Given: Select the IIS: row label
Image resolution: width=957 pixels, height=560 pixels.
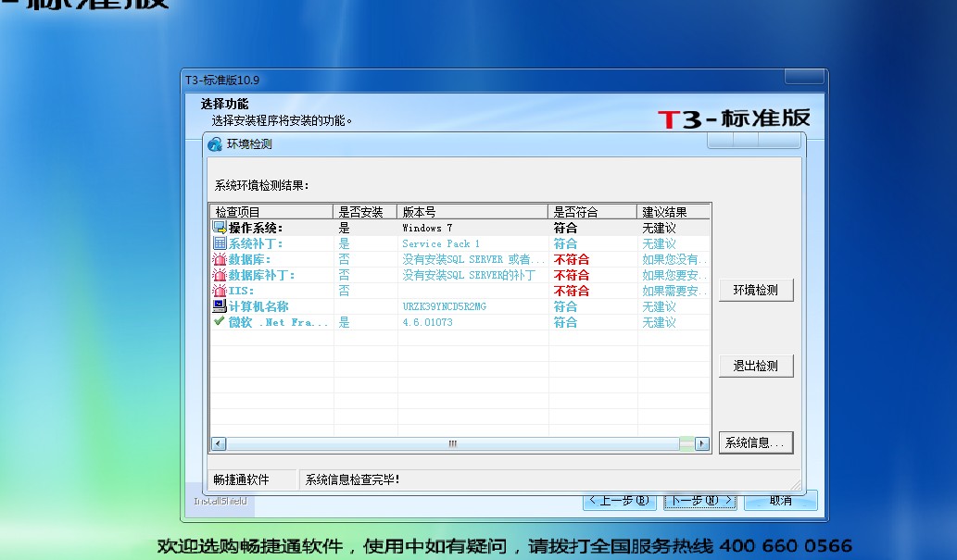Looking at the screenshot, I should tap(242, 291).
